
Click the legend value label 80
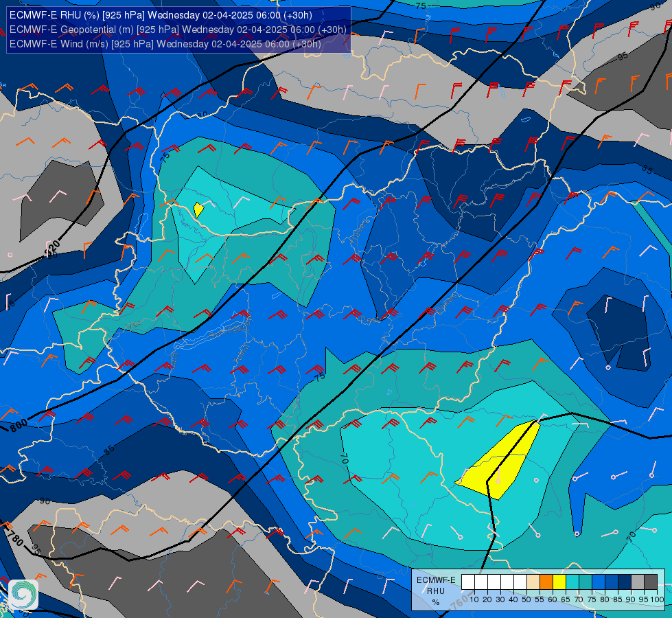click(x=605, y=599)
